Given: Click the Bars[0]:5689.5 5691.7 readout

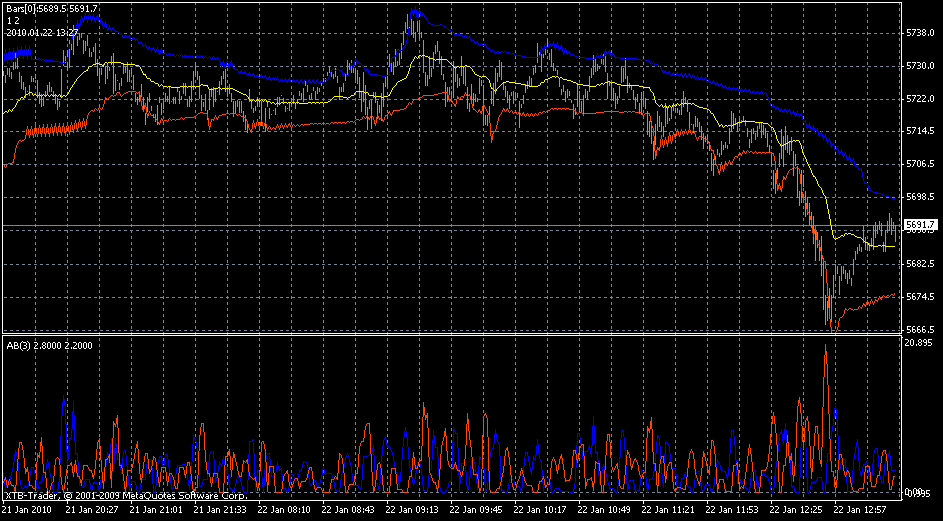Looking at the screenshot, I should pos(52,8).
